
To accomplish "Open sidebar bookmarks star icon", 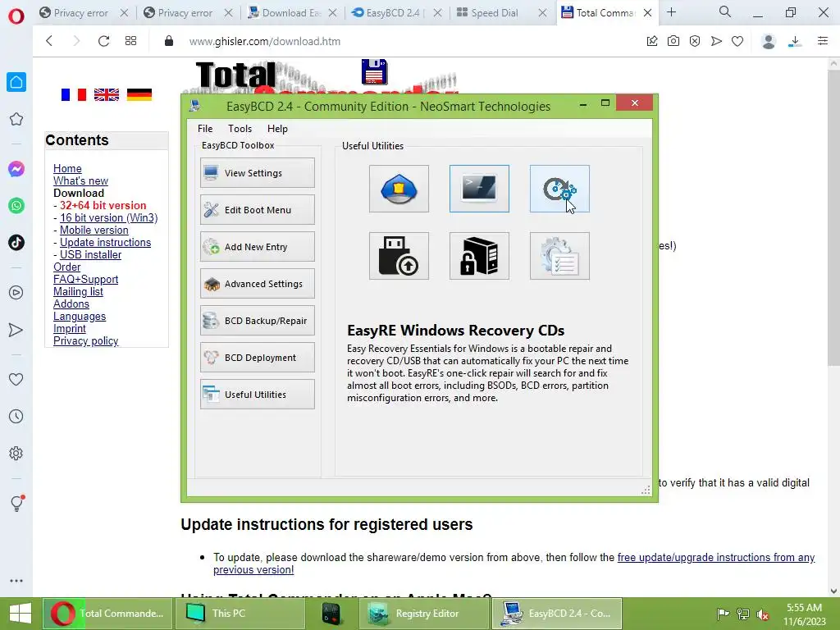I will 16,119.
